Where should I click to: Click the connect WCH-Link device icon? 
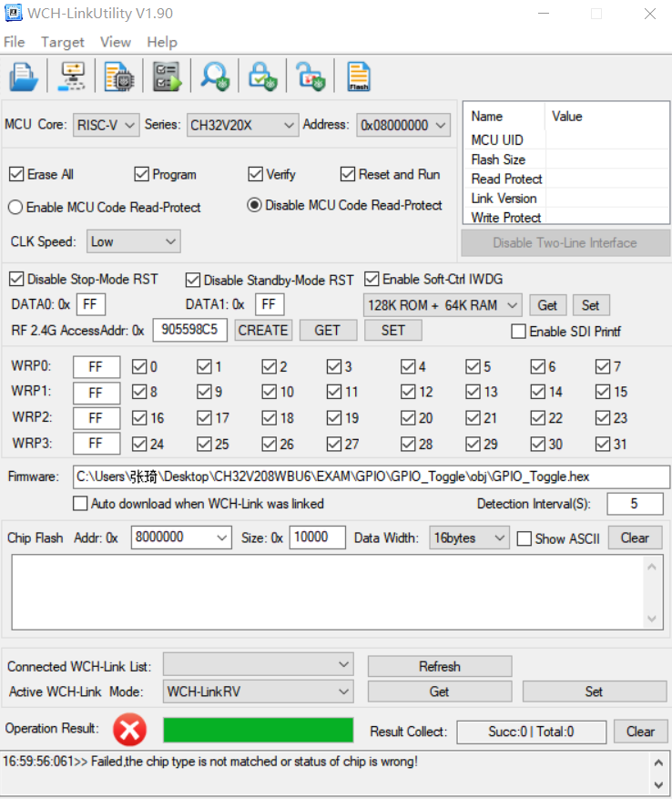(71, 77)
